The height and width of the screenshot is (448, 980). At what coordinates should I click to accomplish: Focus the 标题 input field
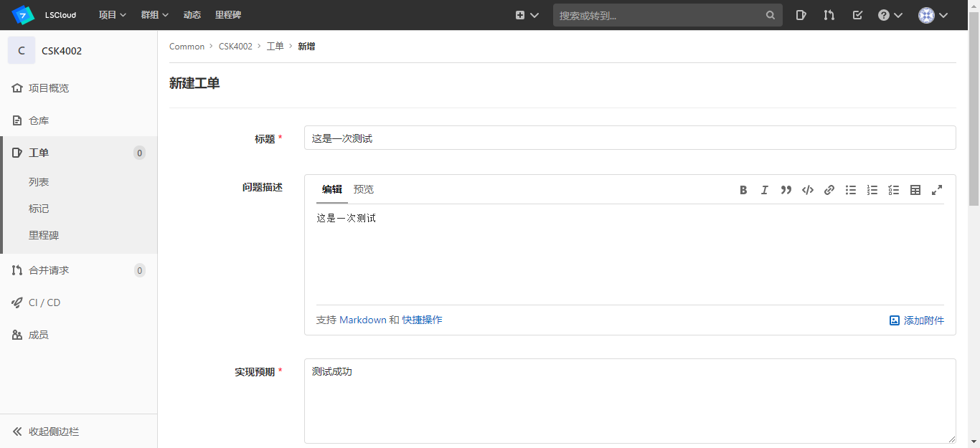tap(630, 138)
